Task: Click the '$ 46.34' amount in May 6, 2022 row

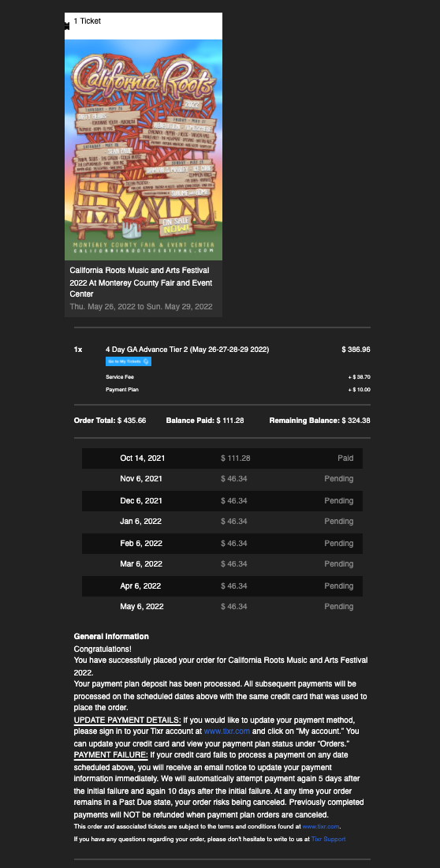Action: coord(233,607)
